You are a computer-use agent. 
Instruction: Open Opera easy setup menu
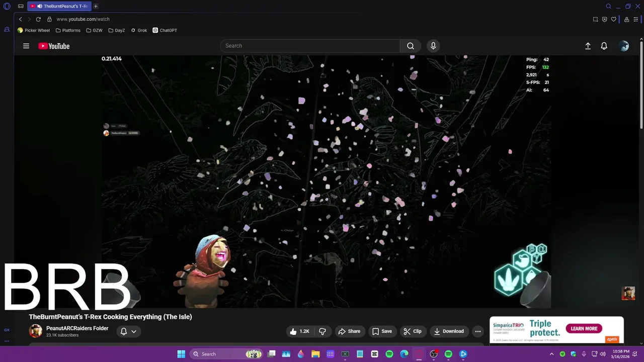tap(636, 19)
